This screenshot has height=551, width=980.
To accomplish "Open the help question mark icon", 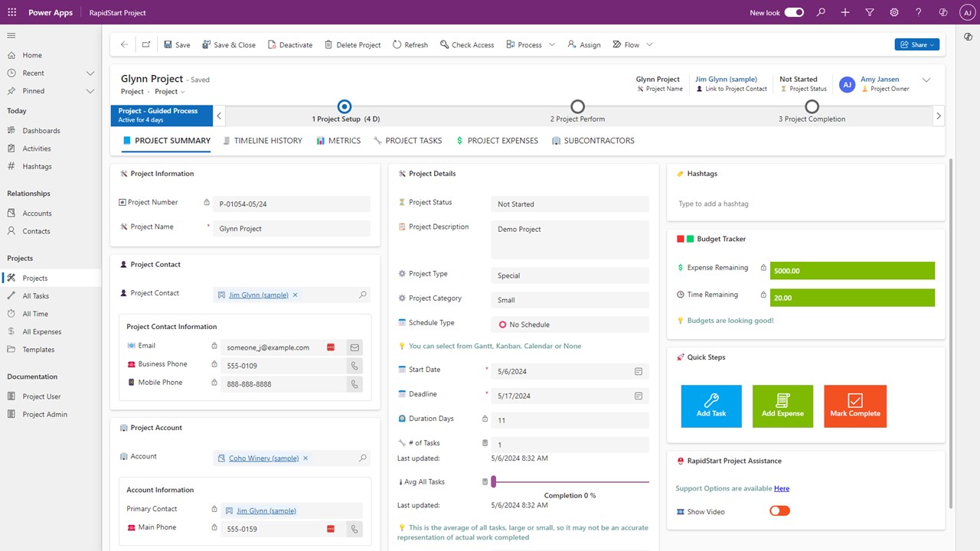I will [x=919, y=12].
